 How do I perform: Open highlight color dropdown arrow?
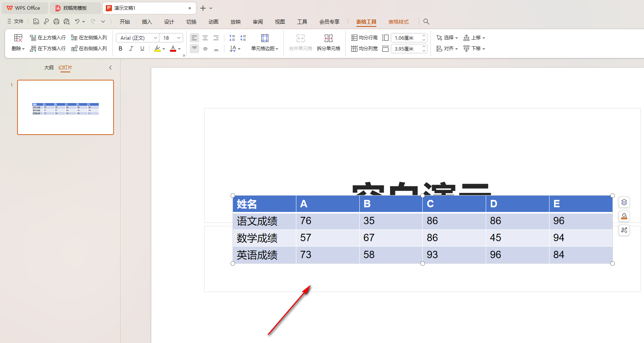tap(164, 49)
